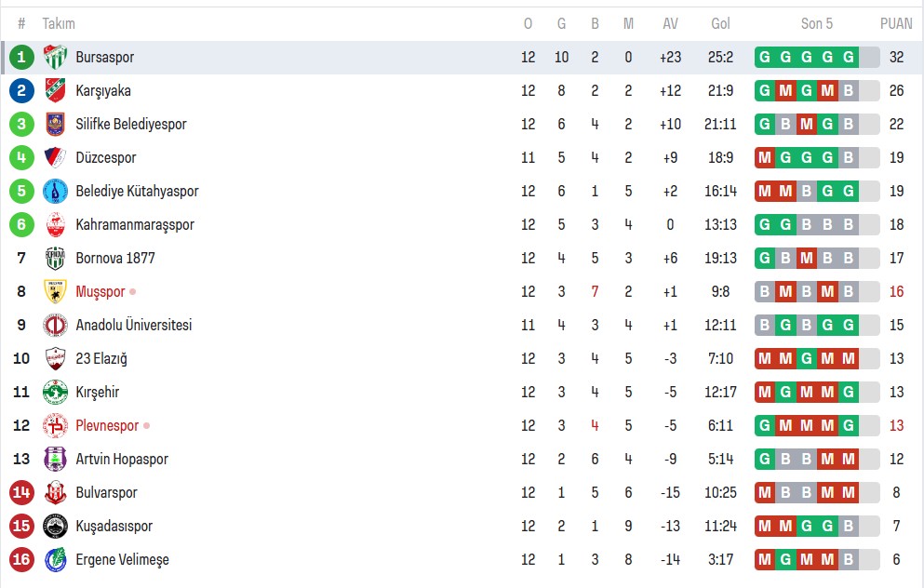924x588 pixels.
Task: Open the Plevnespor team link
Action: 107,426
